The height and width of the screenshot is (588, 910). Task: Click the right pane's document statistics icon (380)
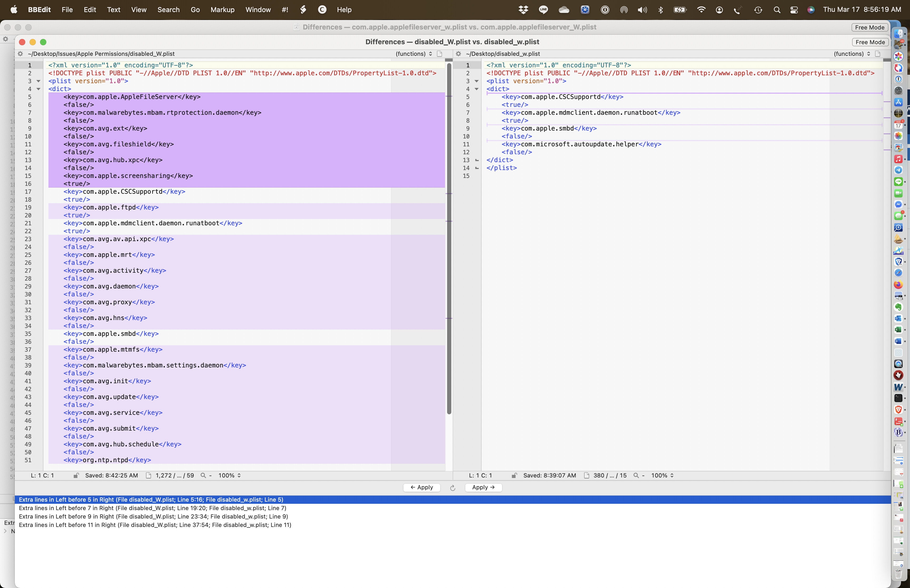587,475
